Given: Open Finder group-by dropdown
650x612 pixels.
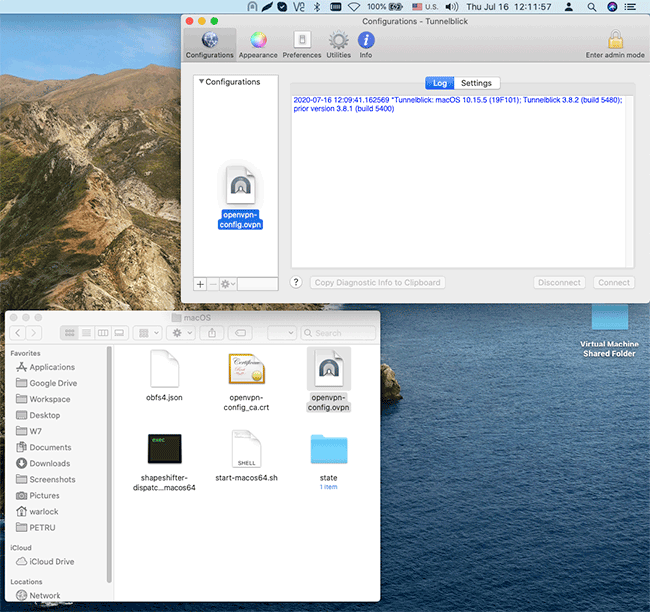Looking at the screenshot, I should pyautogui.click(x=148, y=333).
